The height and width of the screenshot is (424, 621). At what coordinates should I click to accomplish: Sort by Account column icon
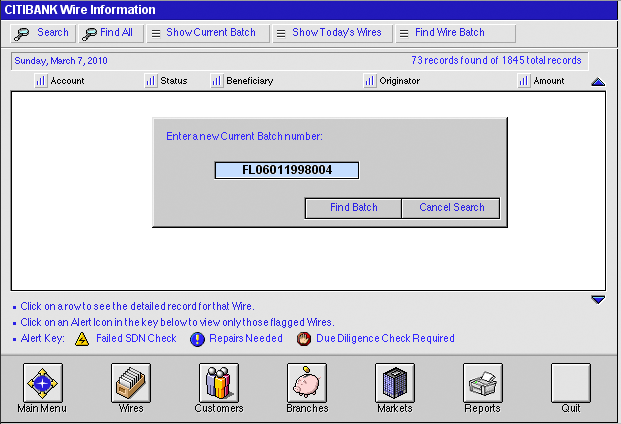(40, 81)
